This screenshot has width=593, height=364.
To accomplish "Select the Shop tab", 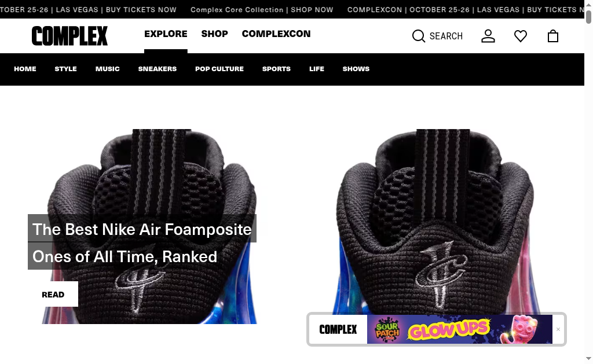I will (x=214, y=34).
